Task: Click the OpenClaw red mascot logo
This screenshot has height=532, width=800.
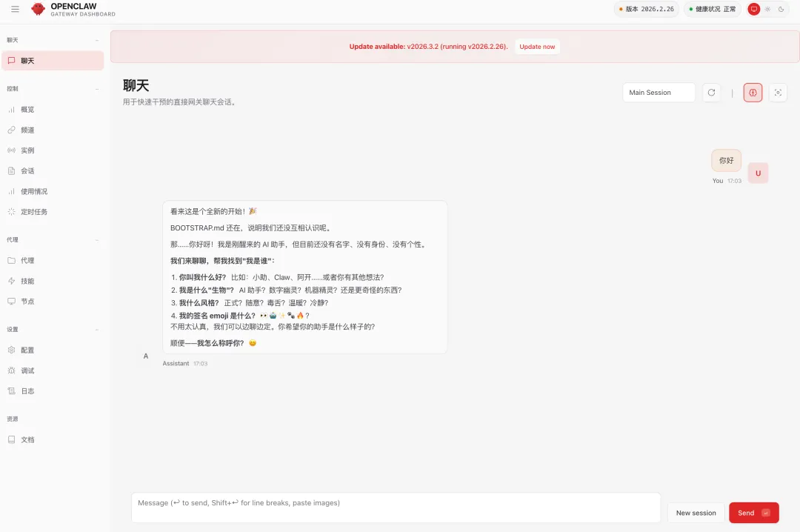Action: pos(39,9)
